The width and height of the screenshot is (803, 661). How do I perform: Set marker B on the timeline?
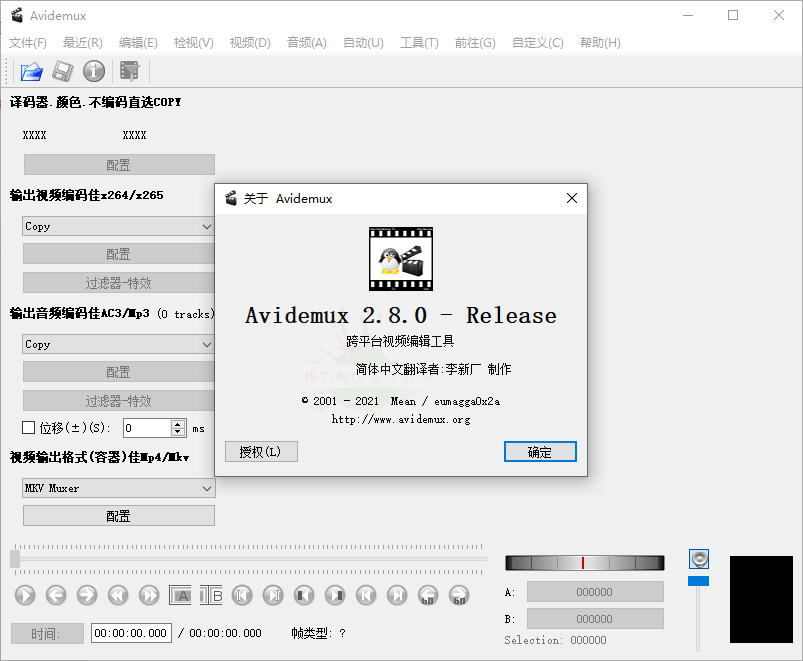click(x=211, y=595)
